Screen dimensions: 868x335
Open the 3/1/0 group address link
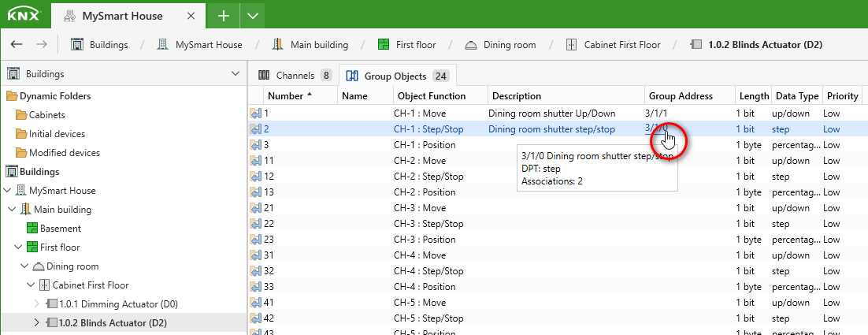point(657,129)
